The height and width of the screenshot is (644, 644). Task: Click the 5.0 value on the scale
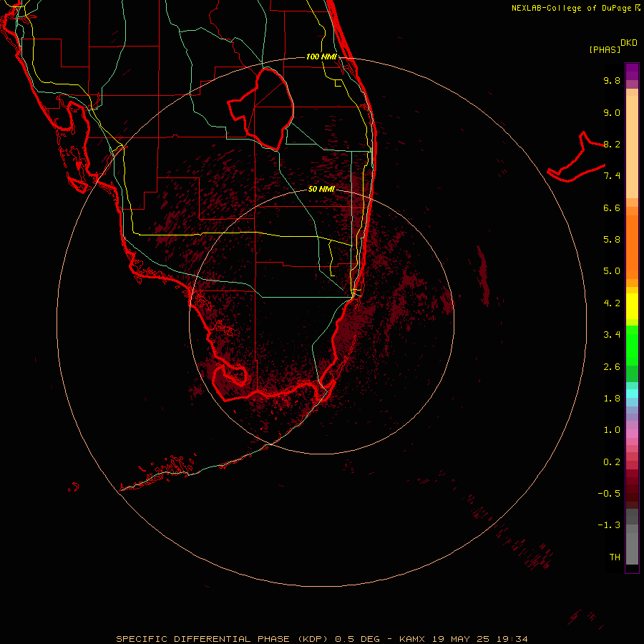[612, 271]
